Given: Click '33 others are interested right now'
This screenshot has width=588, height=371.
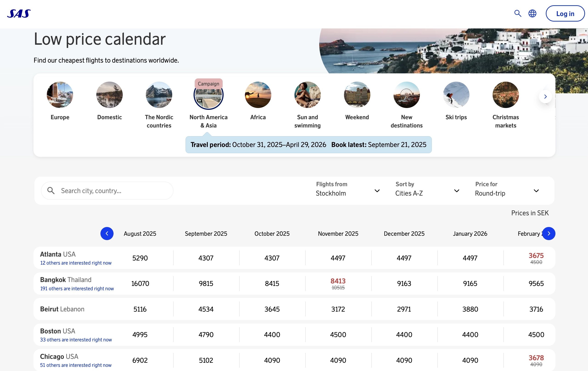Looking at the screenshot, I should pyautogui.click(x=76, y=340).
